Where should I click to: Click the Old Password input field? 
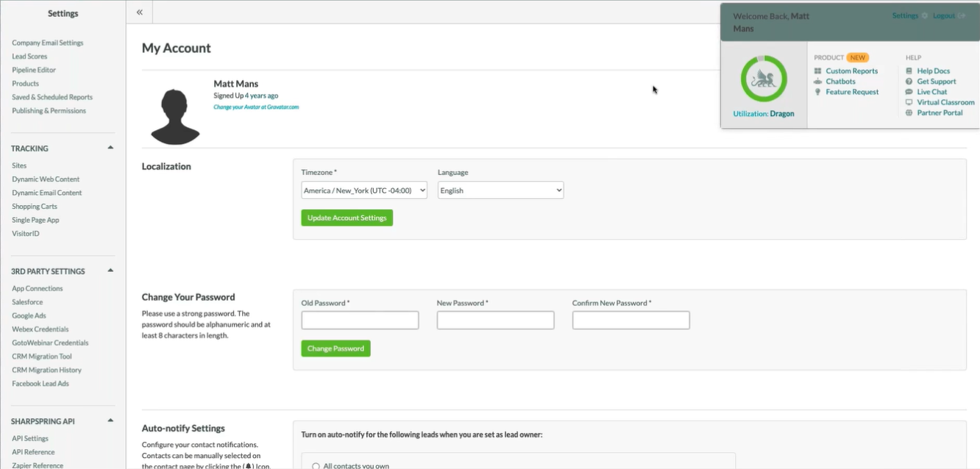tap(360, 320)
